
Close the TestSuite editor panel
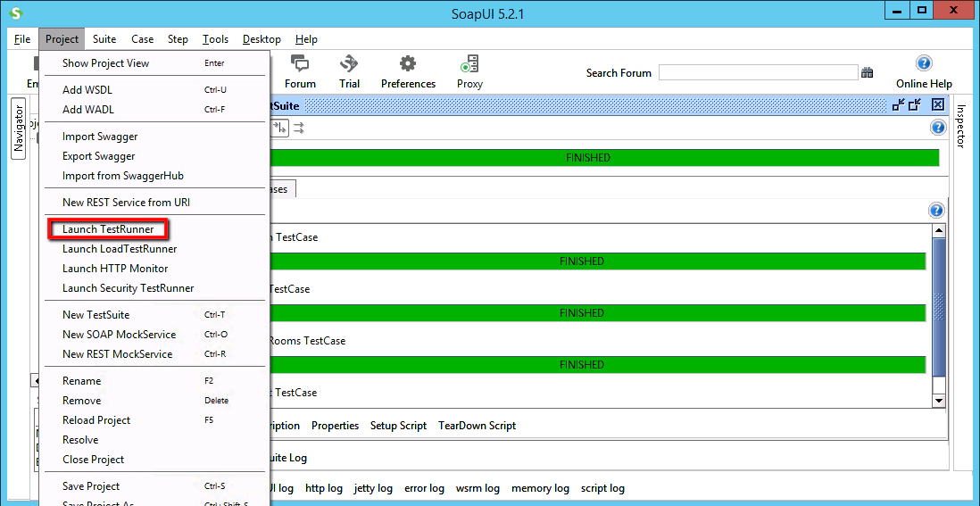(938, 105)
